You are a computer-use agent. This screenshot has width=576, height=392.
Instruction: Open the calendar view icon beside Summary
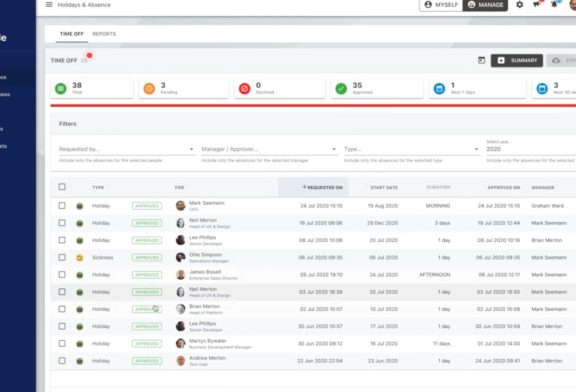(x=481, y=60)
